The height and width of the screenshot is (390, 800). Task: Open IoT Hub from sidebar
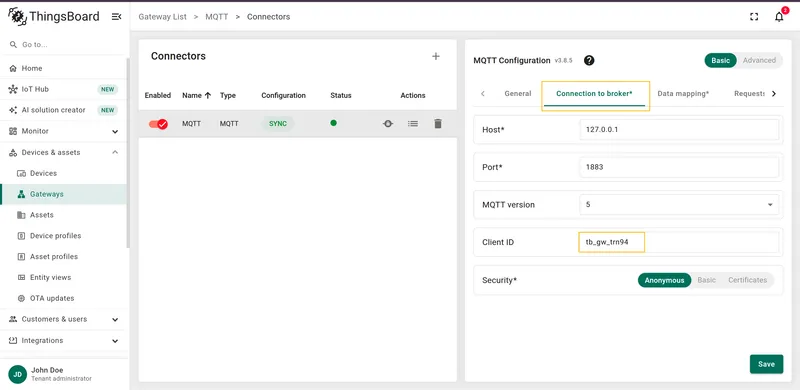tap(62, 89)
